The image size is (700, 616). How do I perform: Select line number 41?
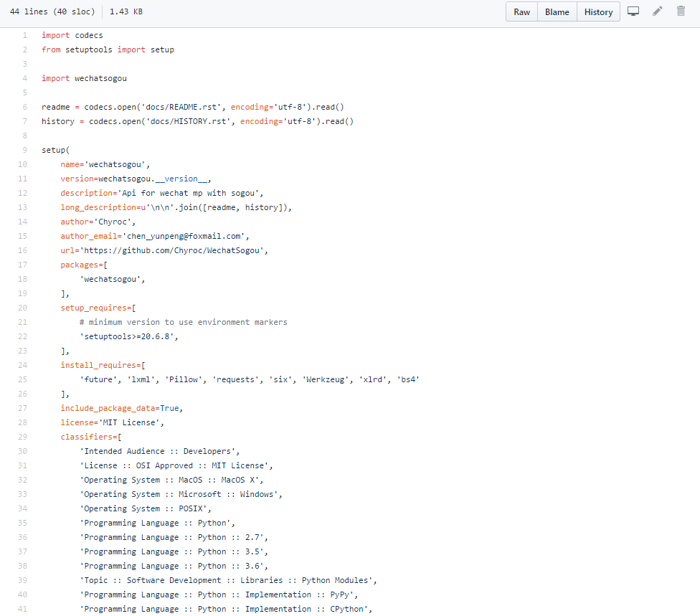click(23, 609)
